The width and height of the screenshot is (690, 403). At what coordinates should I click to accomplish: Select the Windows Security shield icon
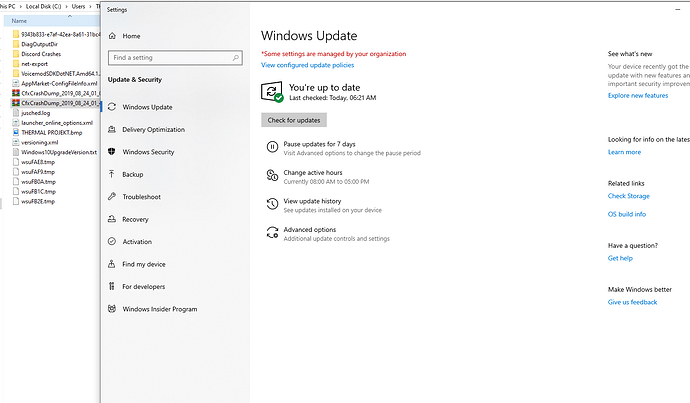pyautogui.click(x=111, y=152)
